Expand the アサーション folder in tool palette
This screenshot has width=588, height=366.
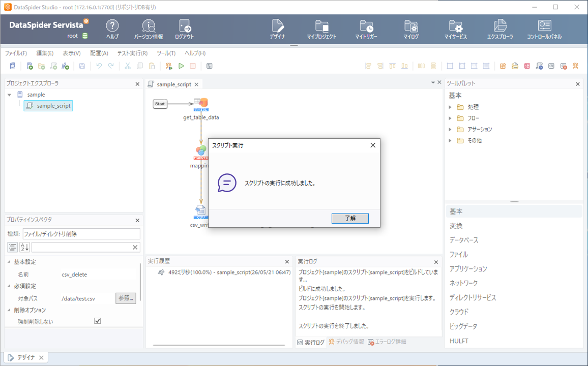pyautogui.click(x=450, y=129)
